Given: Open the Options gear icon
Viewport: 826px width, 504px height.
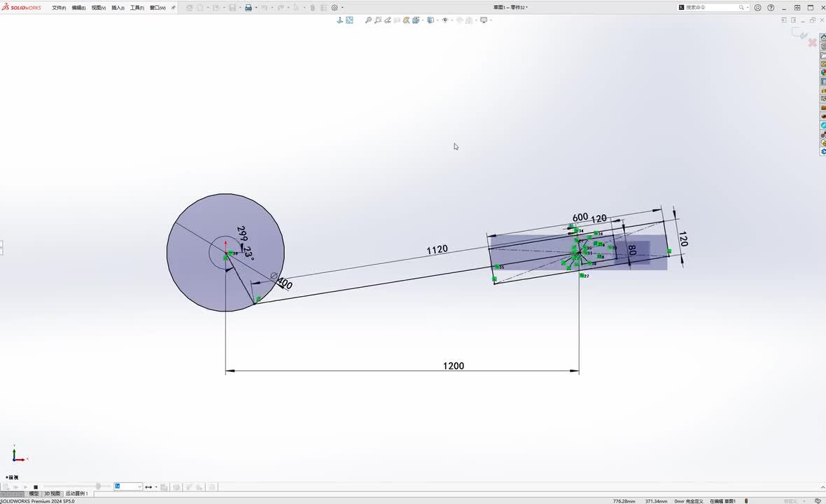Looking at the screenshot, I should coord(335,8).
